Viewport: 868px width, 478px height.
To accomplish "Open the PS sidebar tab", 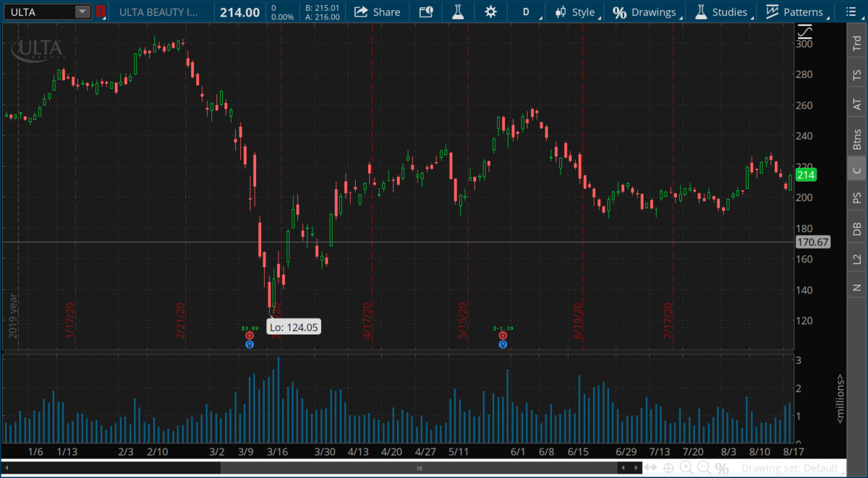I will [x=857, y=197].
